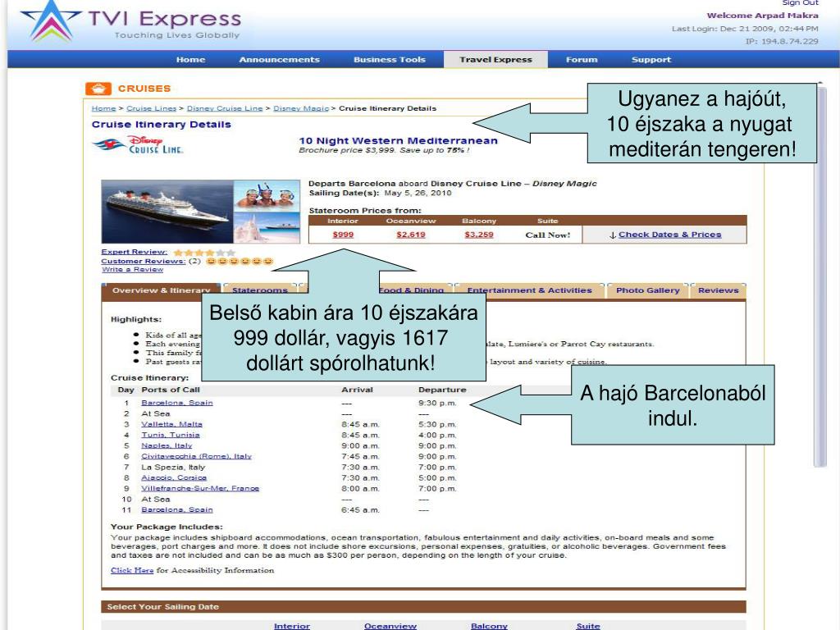Screen dimensions: 840x630
Task: Open day 11 Barcelona, Spain port link
Action: (177, 510)
